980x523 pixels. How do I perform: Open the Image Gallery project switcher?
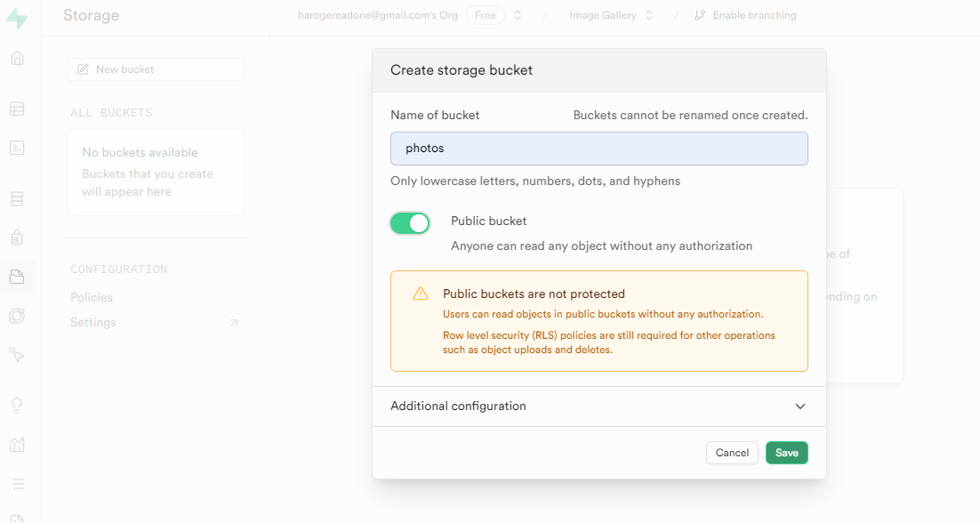click(x=612, y=15)
